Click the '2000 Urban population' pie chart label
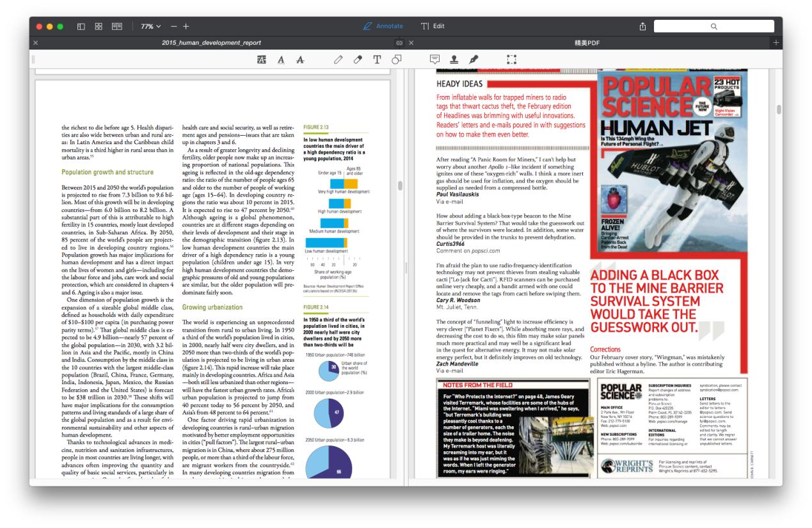The image size is (812, 528). point(335,392)
